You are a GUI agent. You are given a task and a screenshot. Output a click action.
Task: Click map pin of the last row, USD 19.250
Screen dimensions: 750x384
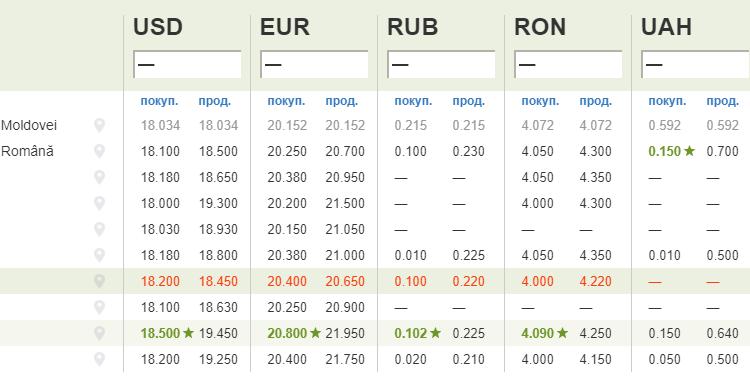coord(99,359)
